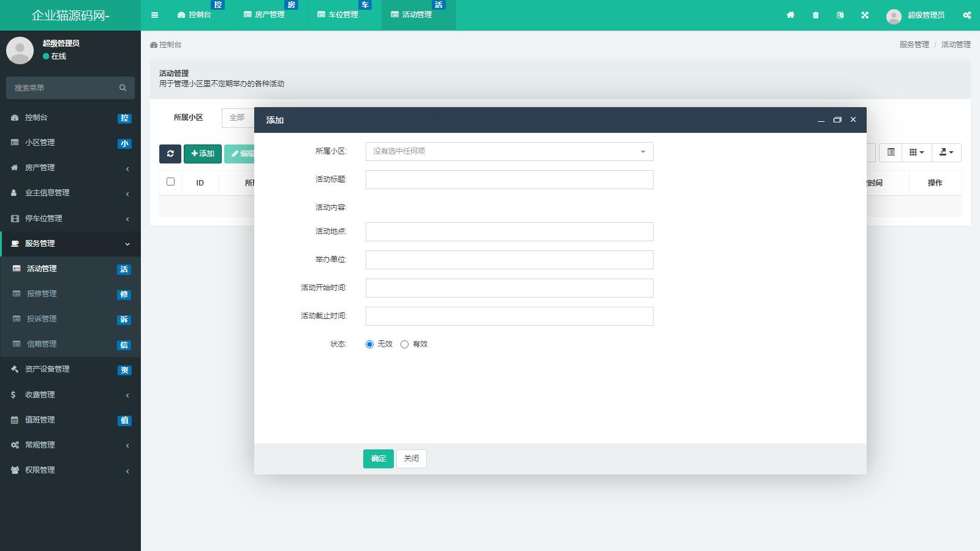Expand 房产管理 in the sidebar
Image resolution: width=980 pixels, height=551 pixels.
(x=70, y=168)
